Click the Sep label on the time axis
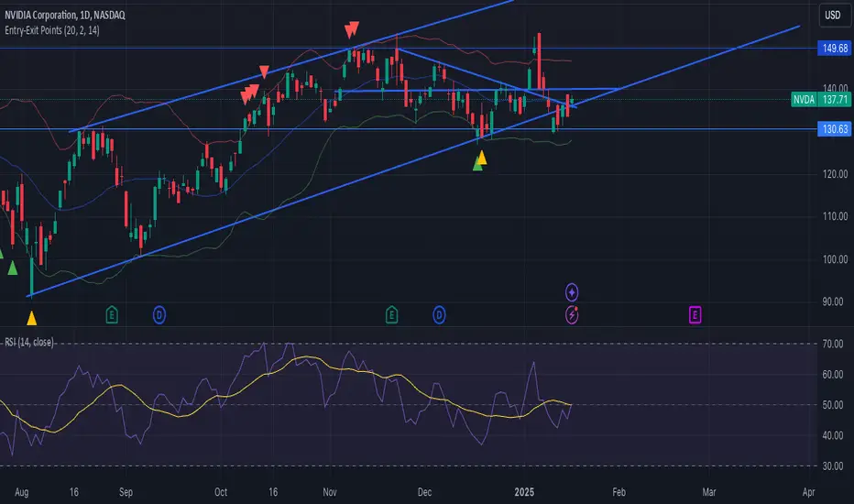Image resolution: width=854 pixels, height=504 pixels. 126,492
